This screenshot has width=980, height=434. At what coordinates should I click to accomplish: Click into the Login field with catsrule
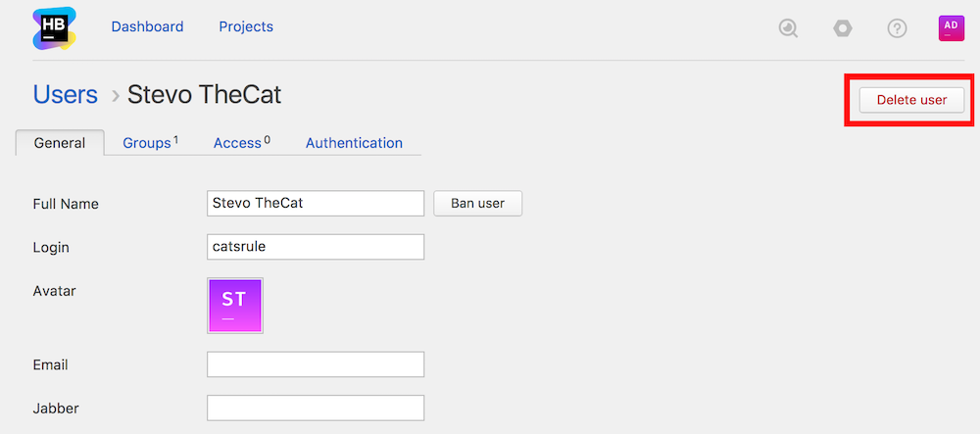pos(315,247)
